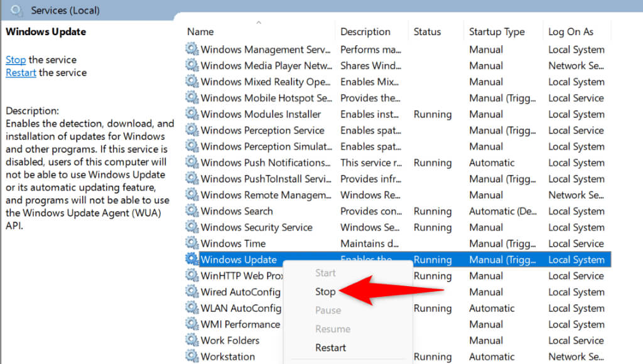Click the WLAN AutoConfig gear icon
The width and height of the screenshot is (643, 364).
click(x=192, y=308)
